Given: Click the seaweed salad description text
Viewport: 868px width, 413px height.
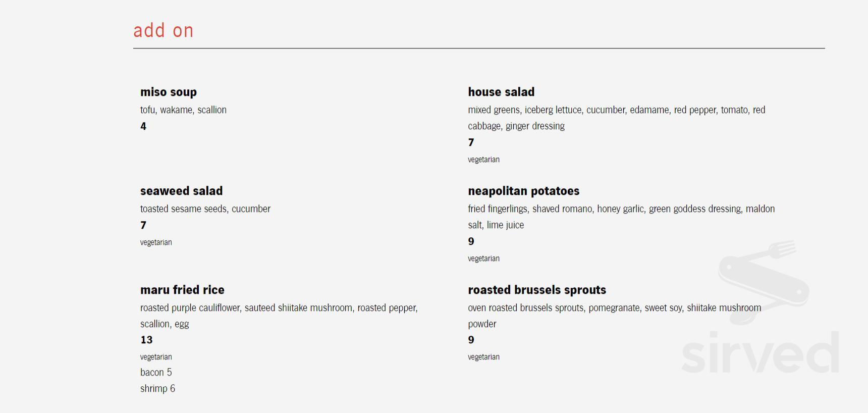Looking at the screenshot, I should [x=205, y=209].
